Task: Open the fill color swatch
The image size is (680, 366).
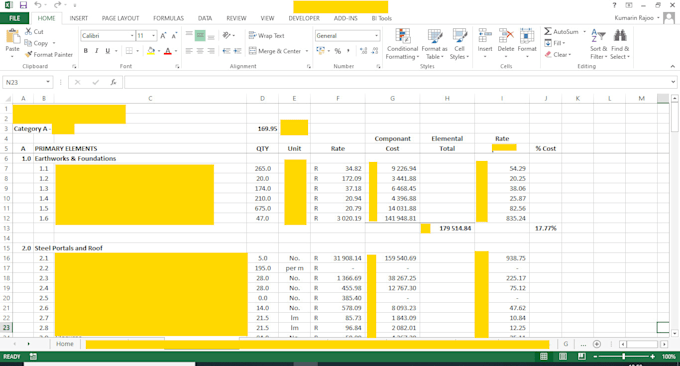Action: [x=150, y=51]
